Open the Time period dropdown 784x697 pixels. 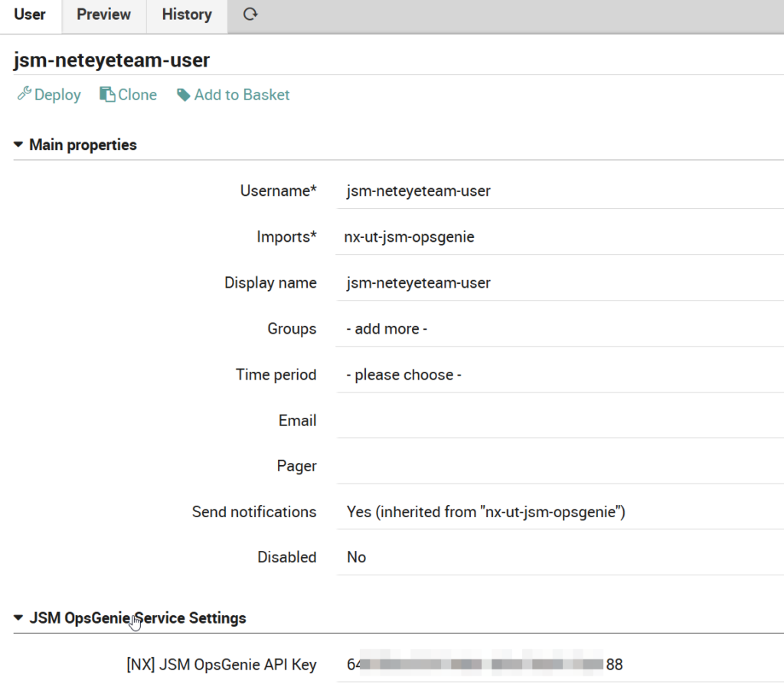(x=560, y=375)
